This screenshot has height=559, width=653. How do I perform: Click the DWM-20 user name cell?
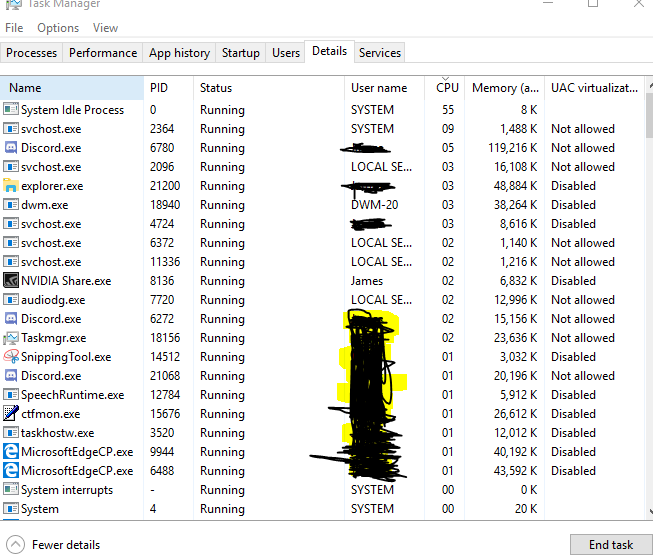click(374, 205)
